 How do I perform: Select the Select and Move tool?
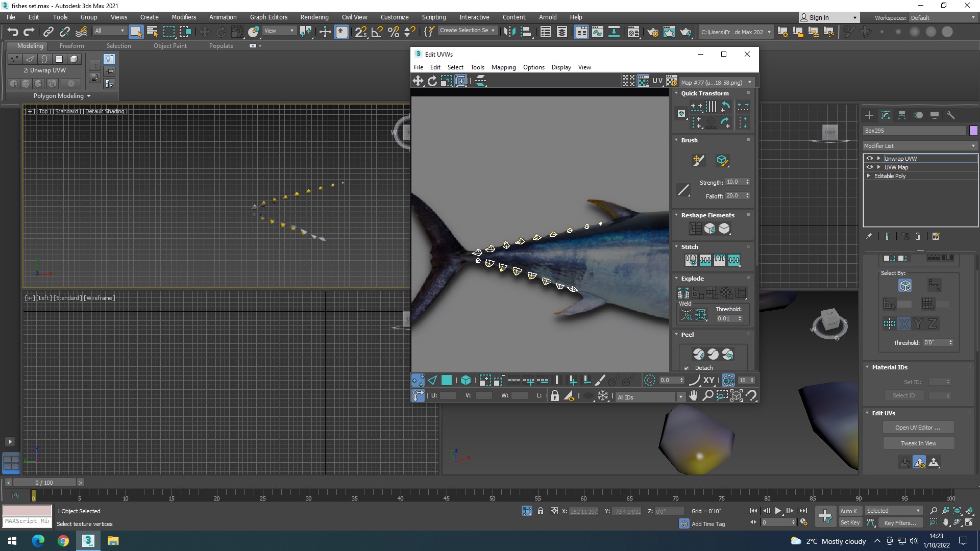204,32
